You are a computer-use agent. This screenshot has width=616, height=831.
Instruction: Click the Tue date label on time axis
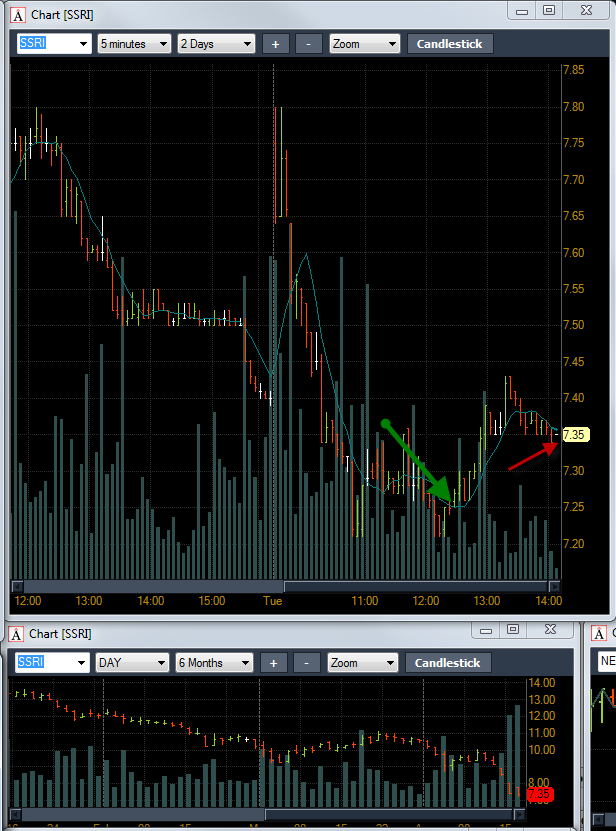tap(272, 601)
